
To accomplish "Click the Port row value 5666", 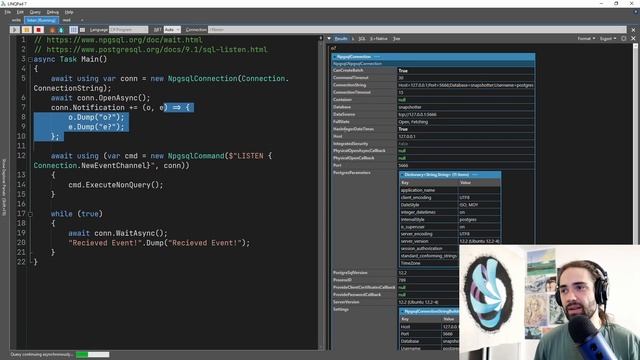I will point(403,166).
